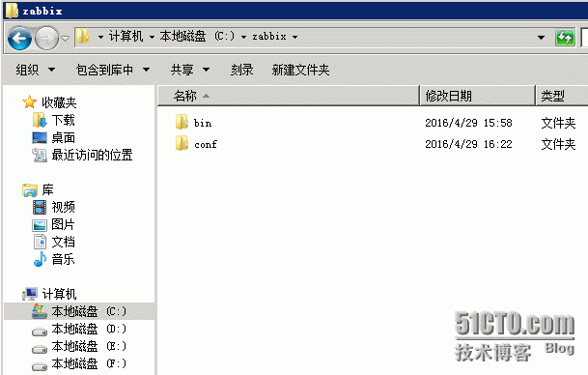Select 本地磁盘 (C:) in the address breadcrumb
Image resolution: width=588 pixels, height=375 pixels.
pos(197,37)
